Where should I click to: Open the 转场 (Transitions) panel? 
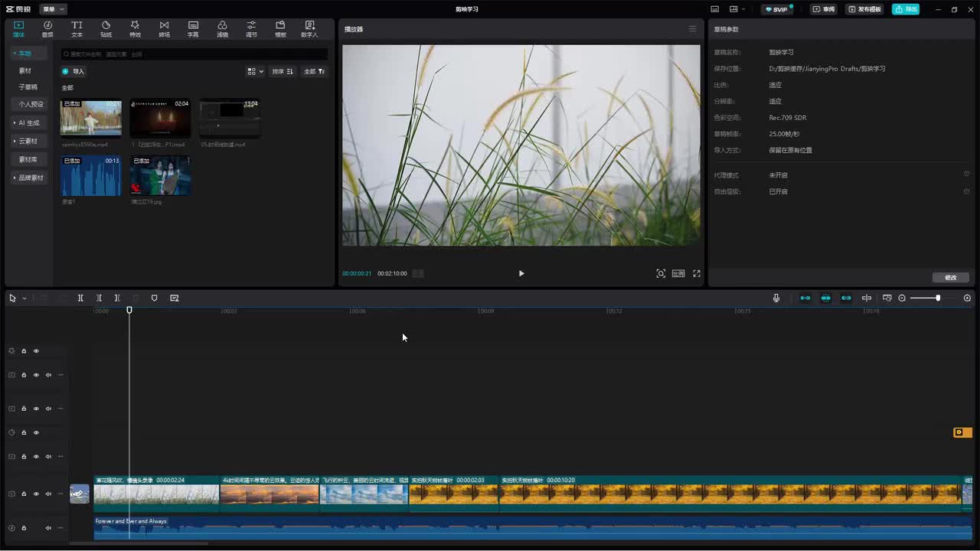click(x=164, y=29)
